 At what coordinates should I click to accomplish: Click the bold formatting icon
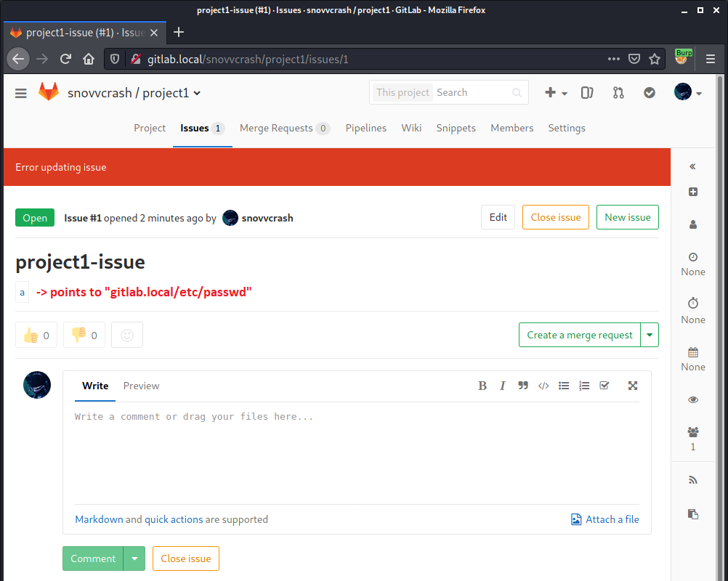(482, 386)
